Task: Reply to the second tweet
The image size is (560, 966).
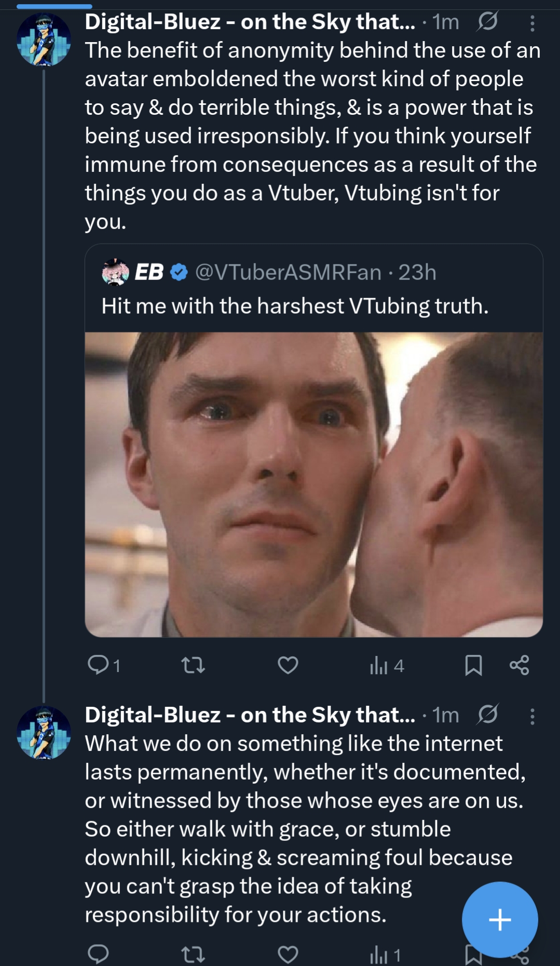Action: coord(98,954)
